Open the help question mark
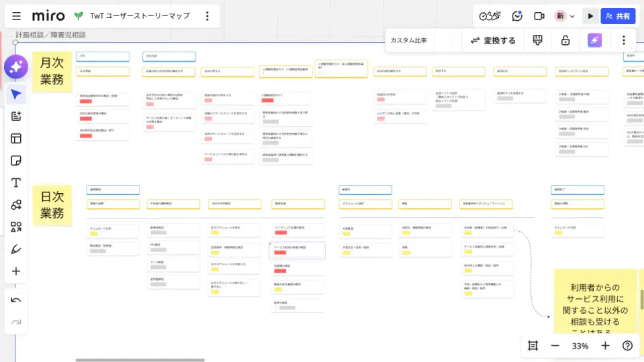644x362 pixels. 627,346
